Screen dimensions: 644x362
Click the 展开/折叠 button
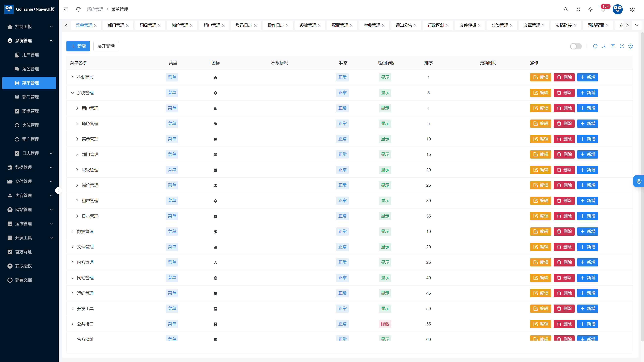[106, 46]
